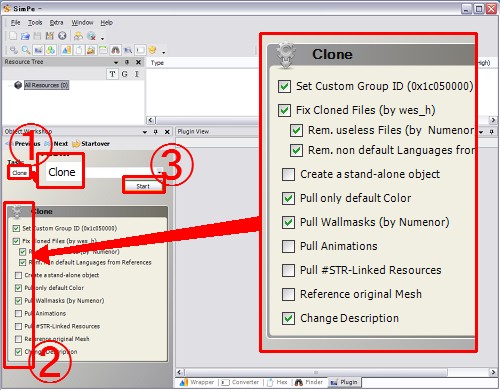Image resolution: width=500 pixels, height=390 pixels.
Task: Switch to the Wrapper tab
Action: click(197, 382)
